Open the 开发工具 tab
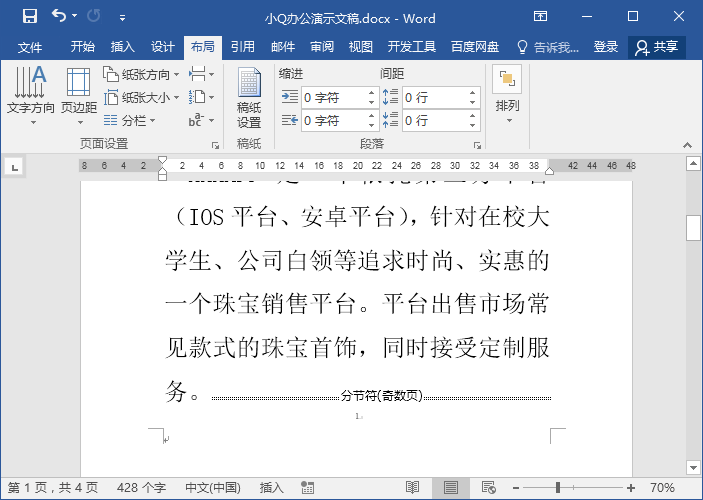Screen dimensions: 703x500 click(x=412, y=47)
